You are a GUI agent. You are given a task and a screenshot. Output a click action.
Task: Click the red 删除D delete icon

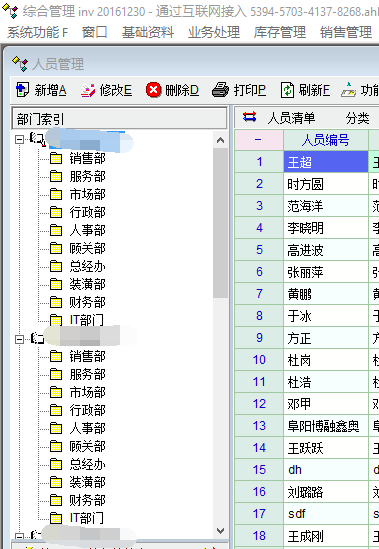tap(153, 90)
